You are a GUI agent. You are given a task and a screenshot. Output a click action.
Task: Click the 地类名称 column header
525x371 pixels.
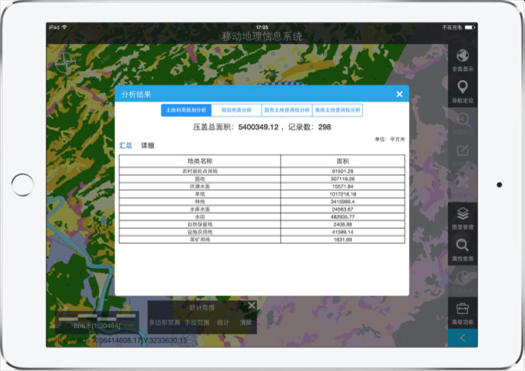[200, 161]
